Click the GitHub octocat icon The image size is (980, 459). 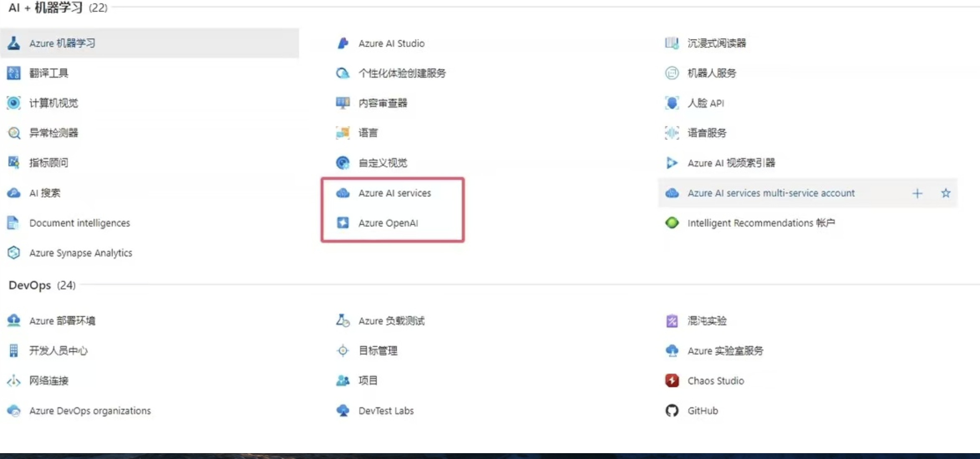(x=672, y=411)
